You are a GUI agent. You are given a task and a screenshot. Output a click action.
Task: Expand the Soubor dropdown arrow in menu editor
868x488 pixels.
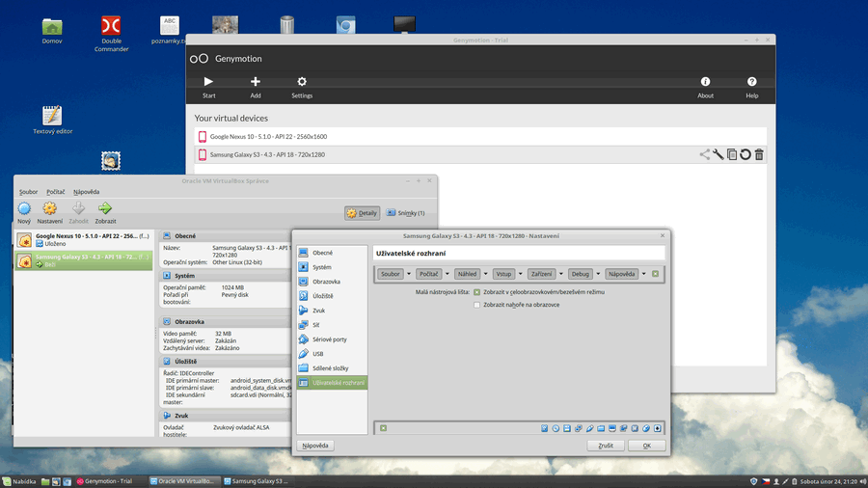[x=407, y=274]
